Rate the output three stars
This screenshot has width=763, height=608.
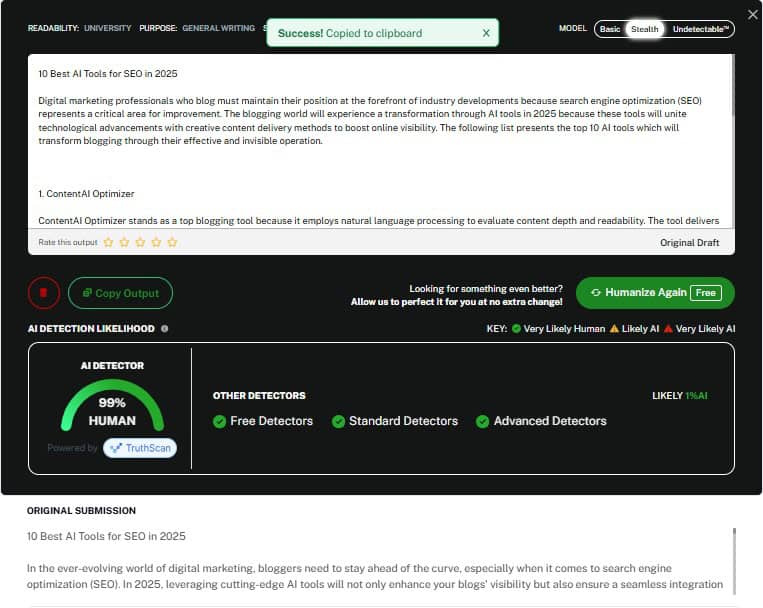(140, 242)
